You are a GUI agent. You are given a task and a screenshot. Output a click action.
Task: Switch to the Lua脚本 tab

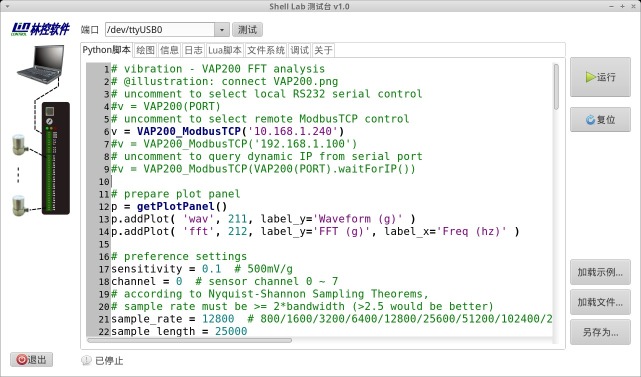pyautogui.click(x=225, y=50)
